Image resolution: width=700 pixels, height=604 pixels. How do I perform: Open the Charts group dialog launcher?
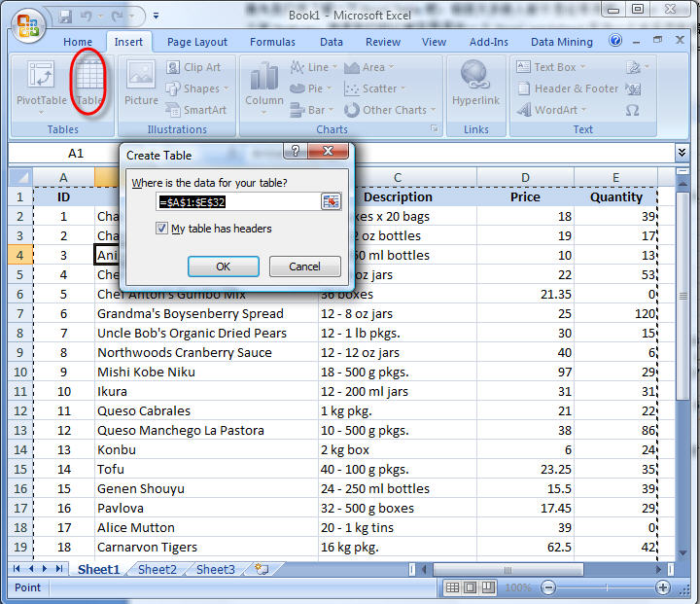[x=434, y=128]
